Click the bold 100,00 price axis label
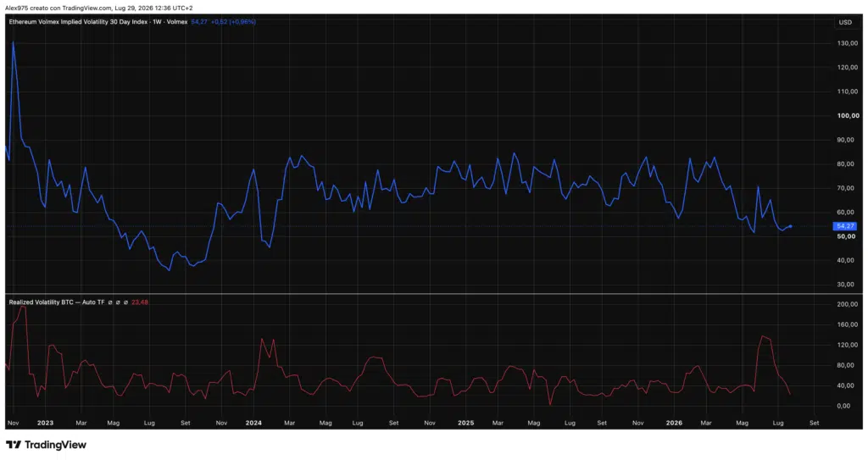This screenshot has height=460, width=868. (848, 116)
